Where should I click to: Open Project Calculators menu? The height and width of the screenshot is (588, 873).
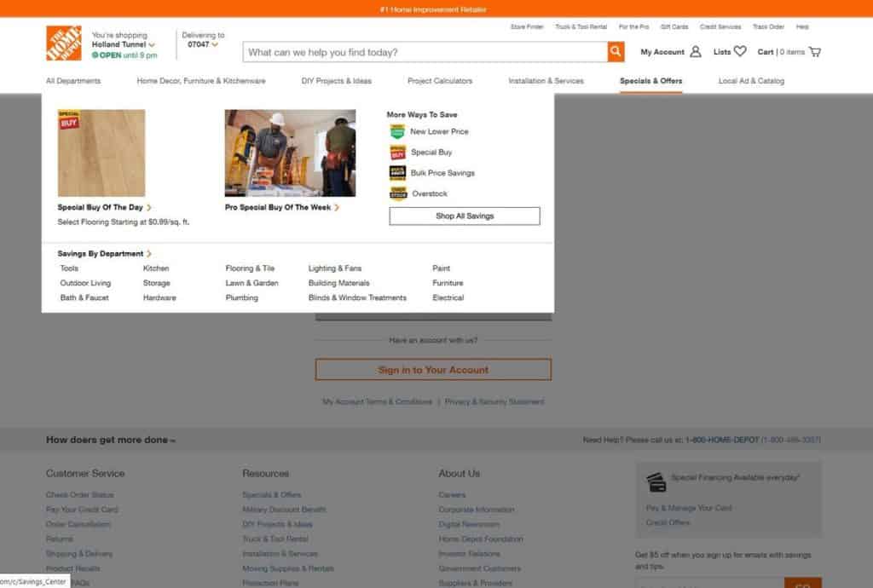tap(440, 81)
